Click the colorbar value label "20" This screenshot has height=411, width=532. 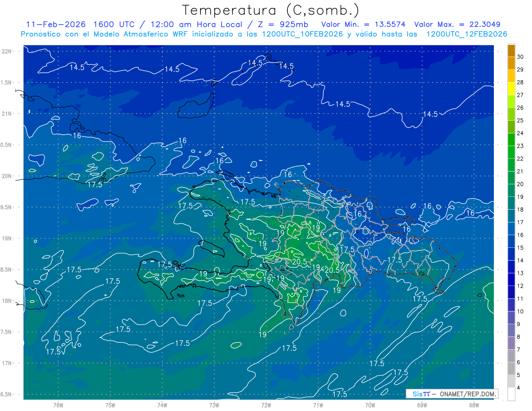(x=520, y=184)
